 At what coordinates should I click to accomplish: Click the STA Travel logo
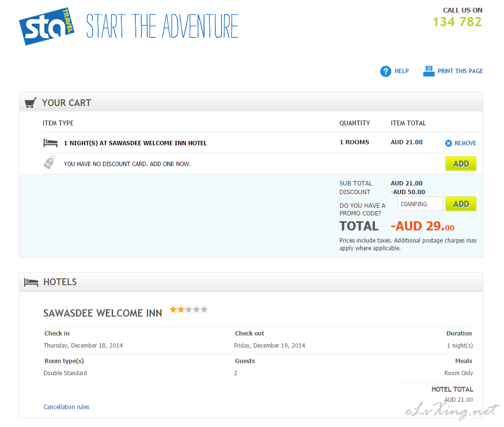46,27
